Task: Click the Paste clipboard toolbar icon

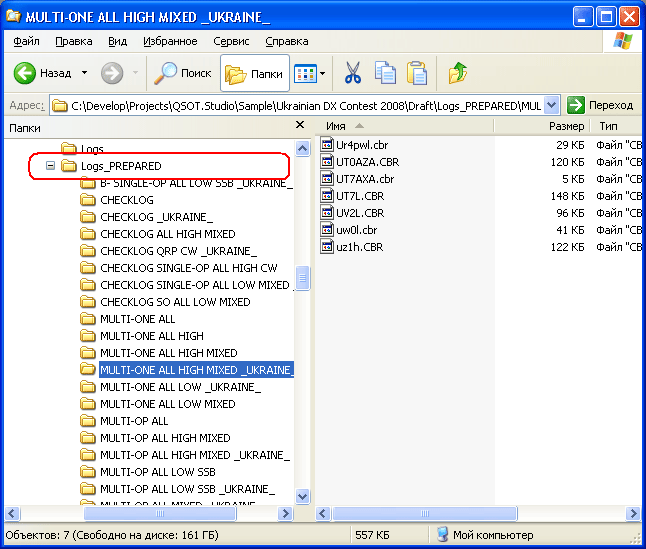Action: pos(417,73)
